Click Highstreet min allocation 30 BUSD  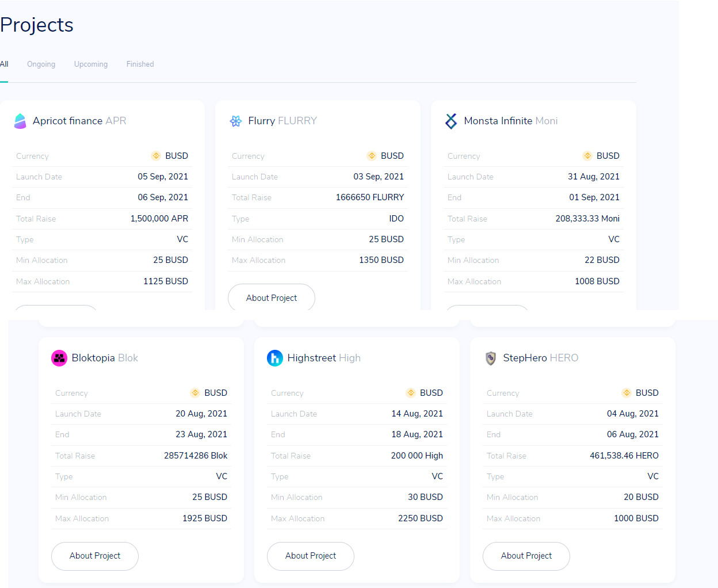click(425, 497)
